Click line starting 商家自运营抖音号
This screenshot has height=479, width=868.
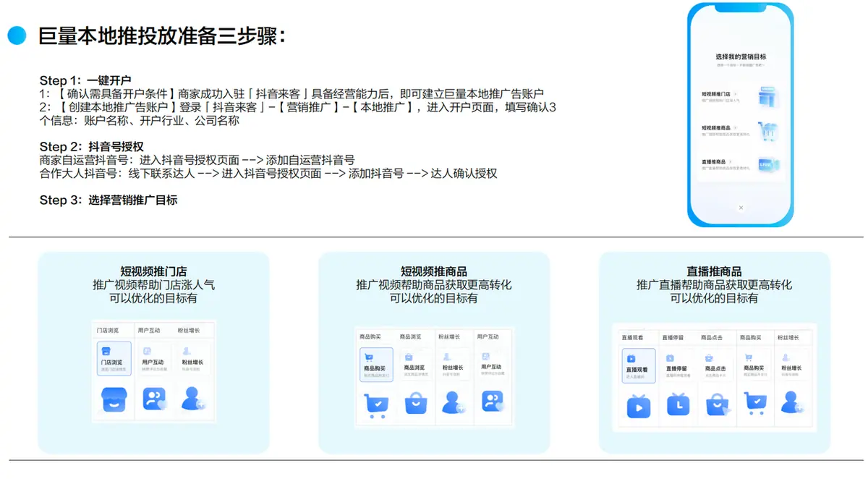click(x=197, y=160)
